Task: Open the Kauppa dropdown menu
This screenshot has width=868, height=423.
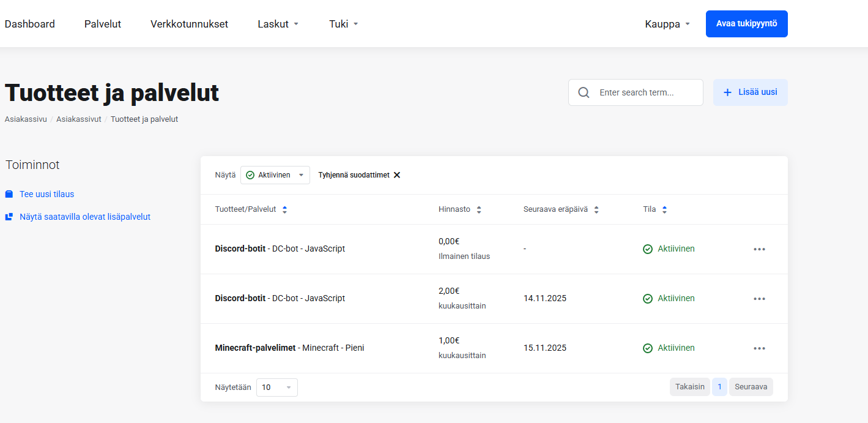Action: 667,24
